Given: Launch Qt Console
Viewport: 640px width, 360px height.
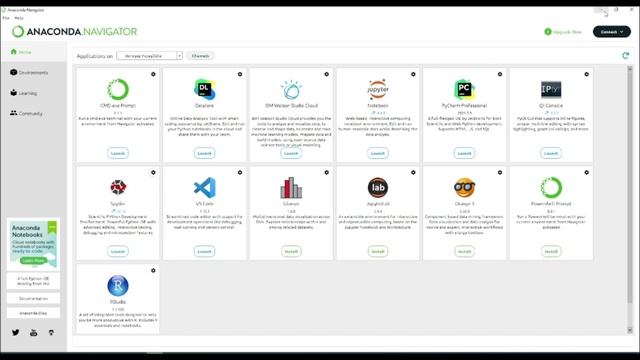Looking at the screenshot, I should [x=551, y=153].
